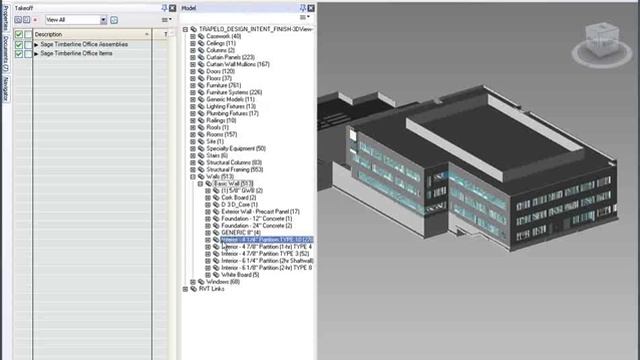Click Windows category tree icon
Viewport: 640px width, 360px height.
click(x=201, y=282)
